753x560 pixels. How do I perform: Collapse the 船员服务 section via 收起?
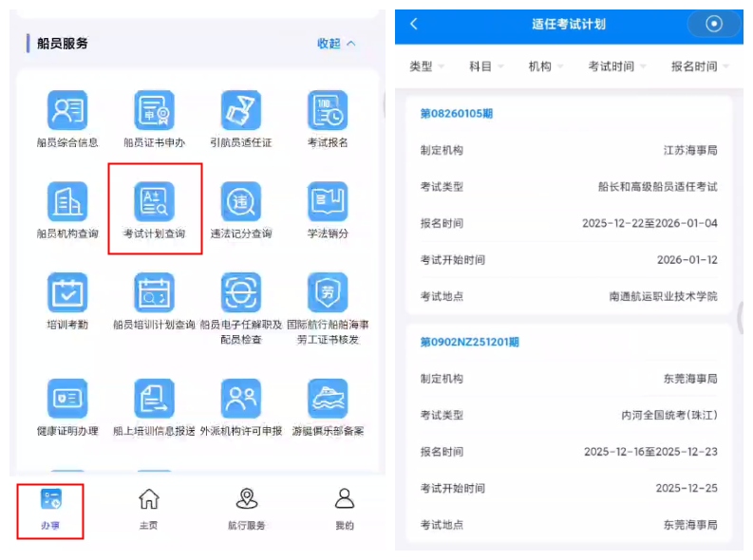336,44
